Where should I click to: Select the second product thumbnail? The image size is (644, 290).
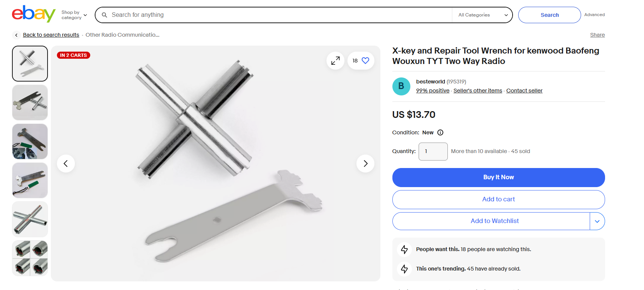[30, 103]
